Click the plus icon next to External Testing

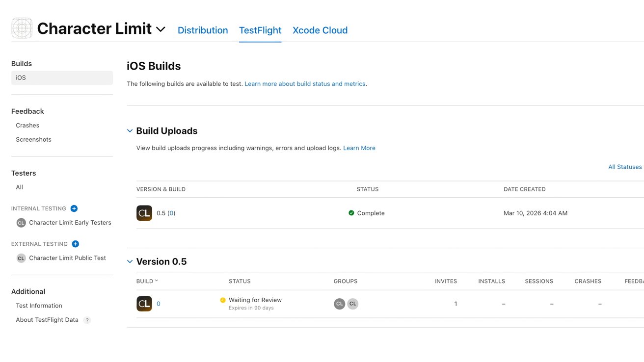click(75, 244)
